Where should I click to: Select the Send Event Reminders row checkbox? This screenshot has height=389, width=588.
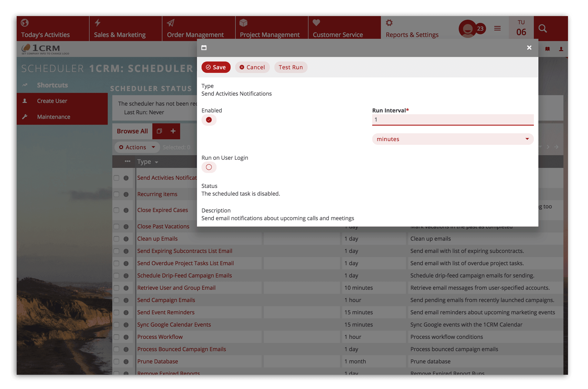(x=116, y=312)
